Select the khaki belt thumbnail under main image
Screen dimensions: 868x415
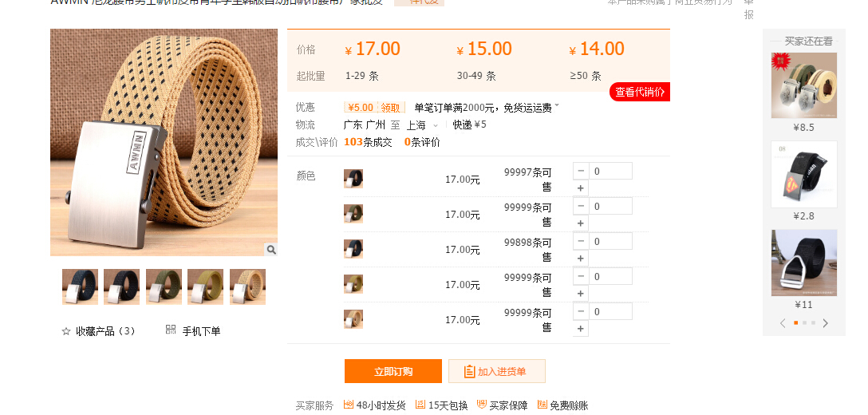click(x=205, y=287)
